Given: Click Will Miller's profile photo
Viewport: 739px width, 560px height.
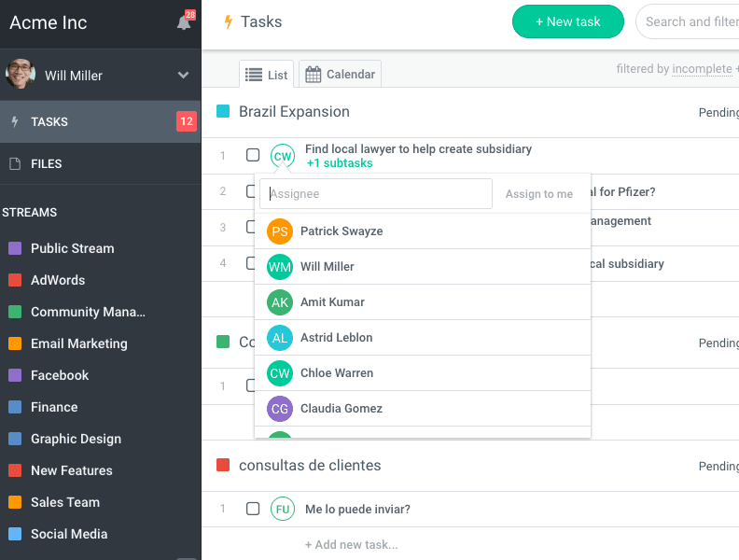Looking at the screenshot, I should [21, 75].
